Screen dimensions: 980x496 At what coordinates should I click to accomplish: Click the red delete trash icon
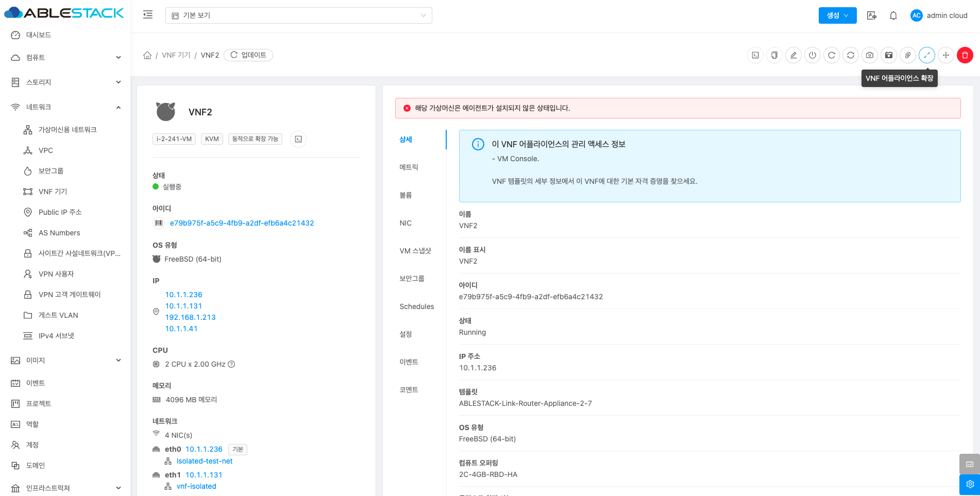coord(965,55)
